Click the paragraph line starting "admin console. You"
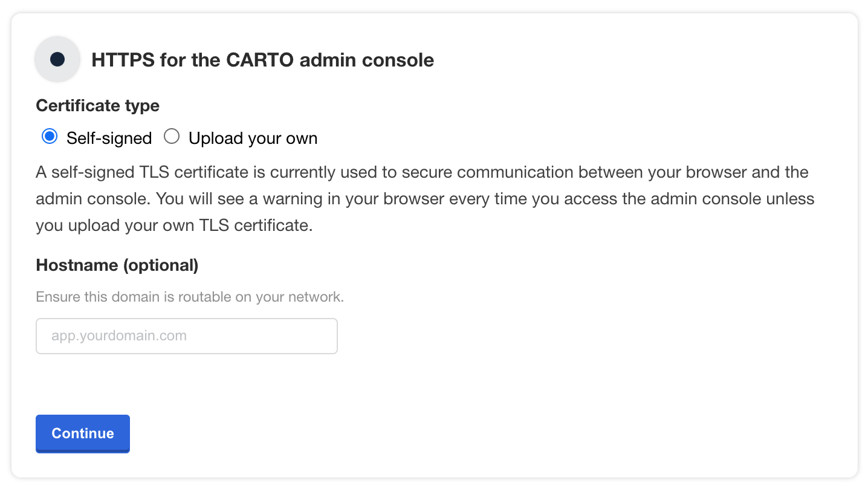868x486 pixels. (425, 198)
